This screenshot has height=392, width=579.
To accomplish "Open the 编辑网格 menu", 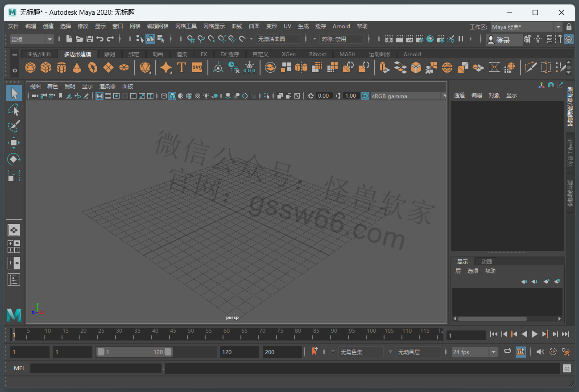I will point(158,26).
